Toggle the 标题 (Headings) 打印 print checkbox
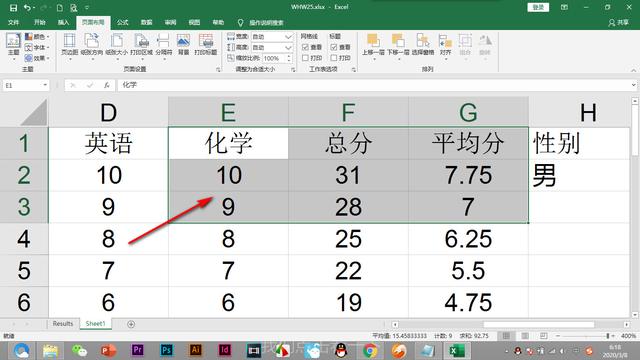 333,58
